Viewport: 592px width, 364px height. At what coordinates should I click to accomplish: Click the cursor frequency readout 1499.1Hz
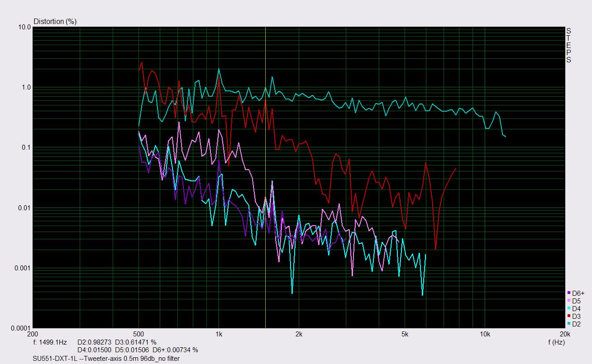pos(50,342)
